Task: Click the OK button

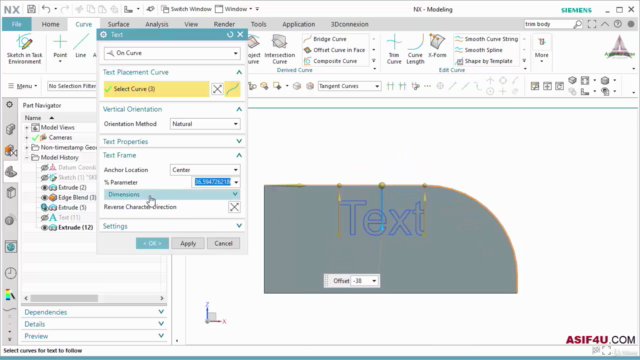Action: coord(152,243)
